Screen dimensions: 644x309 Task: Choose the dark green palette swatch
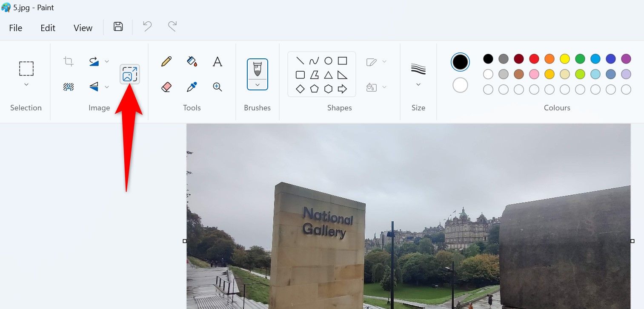[x=580, y=59]
